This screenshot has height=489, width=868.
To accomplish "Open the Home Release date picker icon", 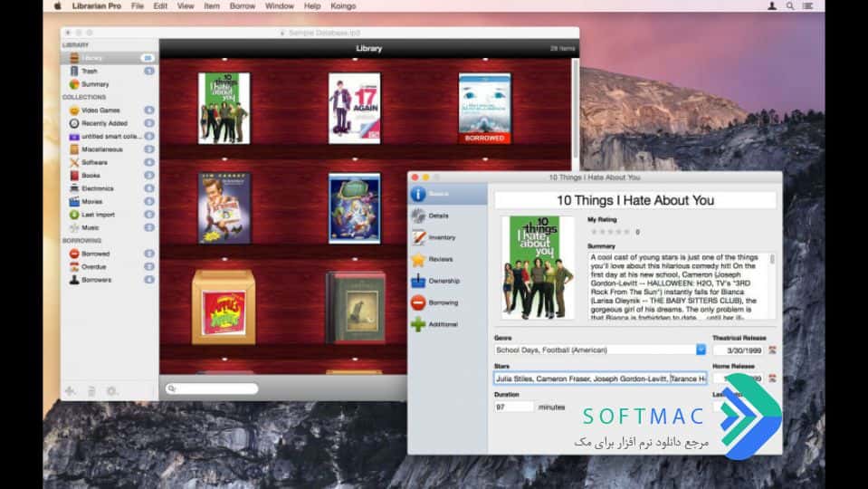I will point(772,379).
